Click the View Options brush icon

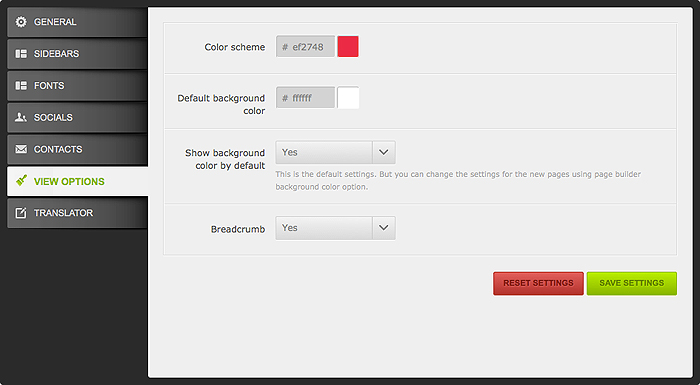coord(21,180)
